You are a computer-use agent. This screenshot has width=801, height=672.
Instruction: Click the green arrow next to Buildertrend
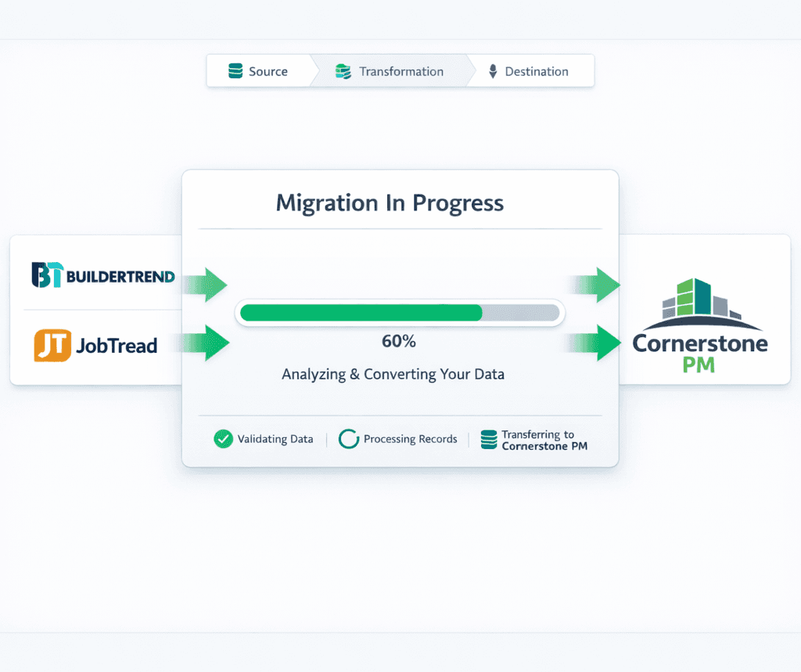pyautogui.click(x=205, y=285)
